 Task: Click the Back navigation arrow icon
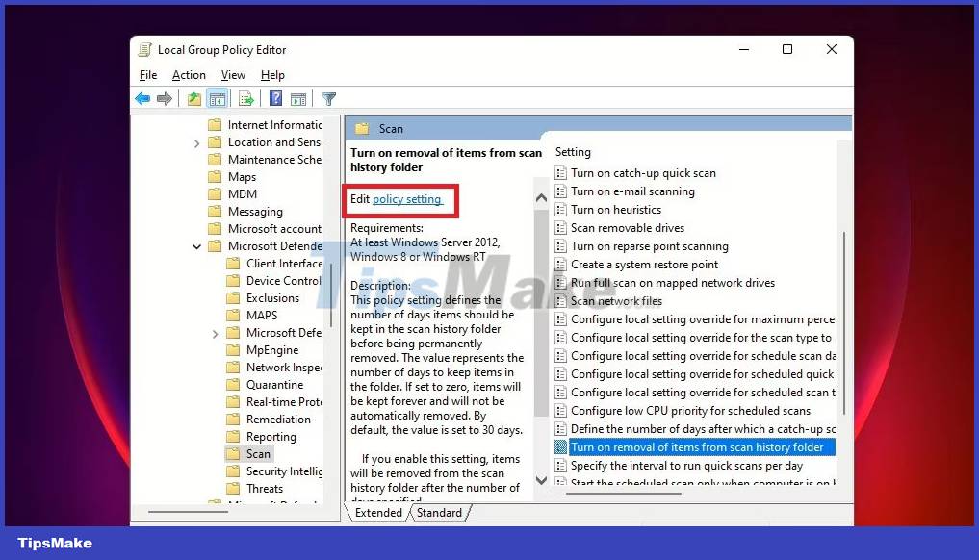(x=142, y=98)
